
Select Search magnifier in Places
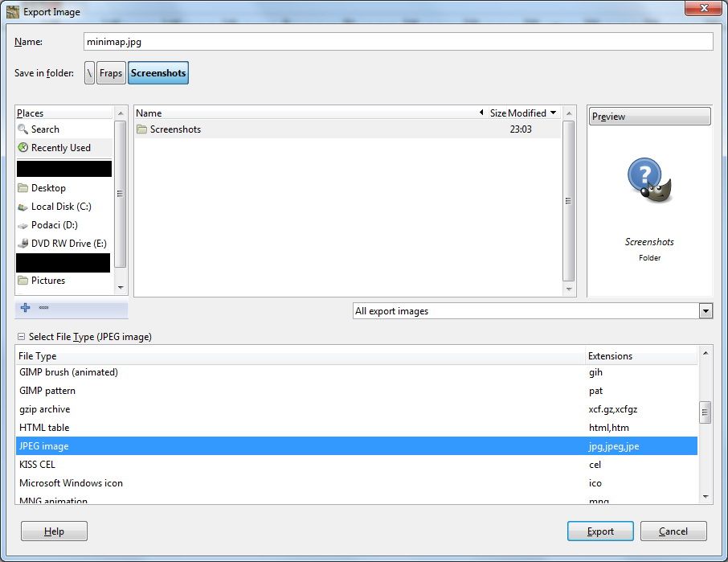point(45,129)
